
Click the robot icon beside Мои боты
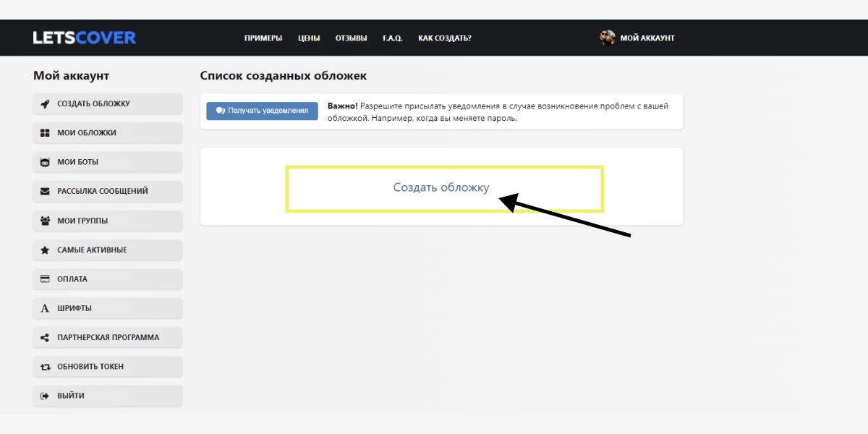tap(45, 162)
